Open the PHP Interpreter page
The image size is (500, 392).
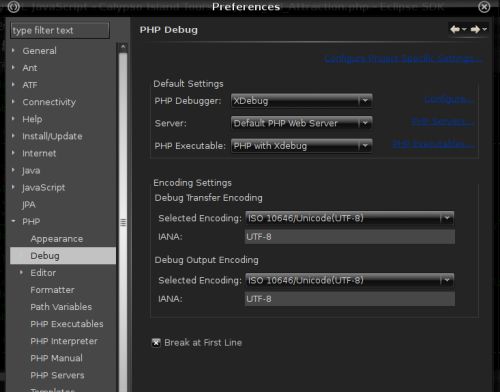point(64,341)
